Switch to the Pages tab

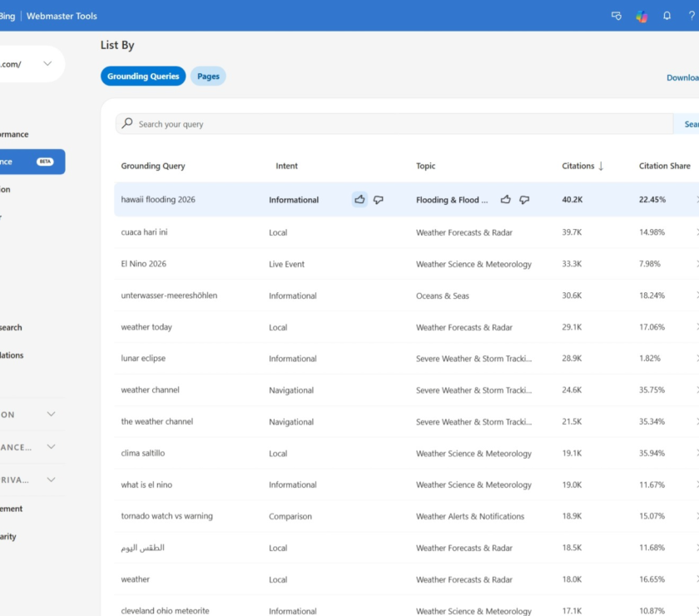pyautogui.click(x=208, y=77)
